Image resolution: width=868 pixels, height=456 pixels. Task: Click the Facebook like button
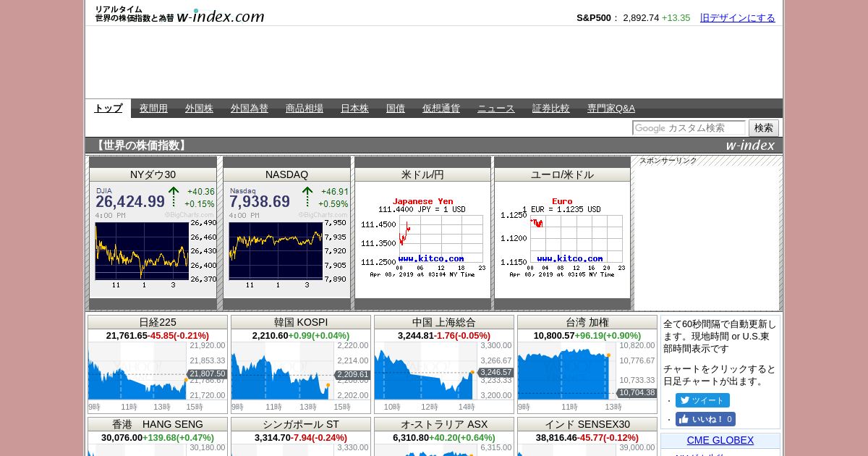(x=705, y=419)
